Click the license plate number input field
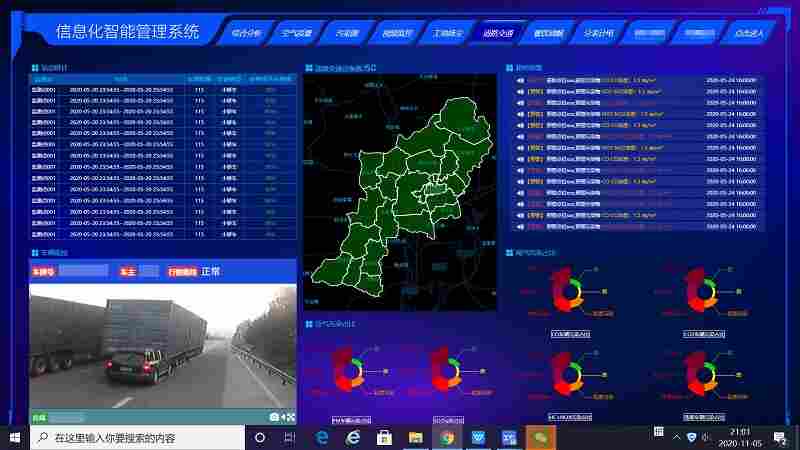 click(83, 271)
